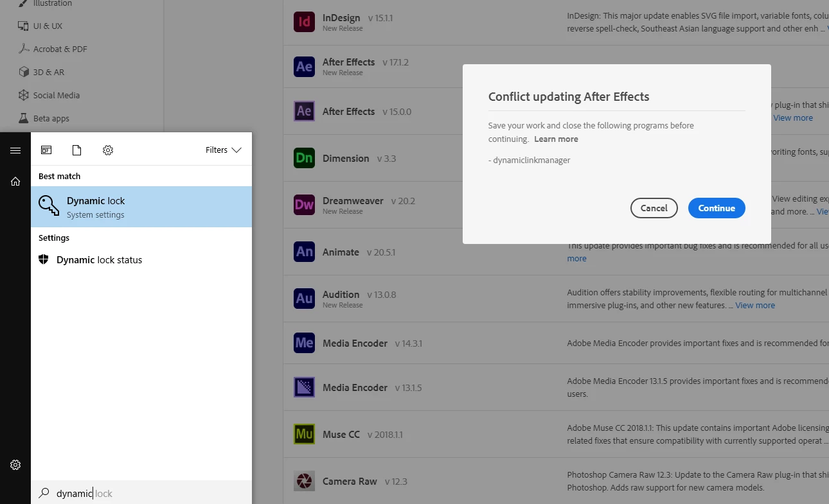This screenshot has height=504, width=829.
Task: Filter search results by Apps icon
Action: tap(46, 150)
